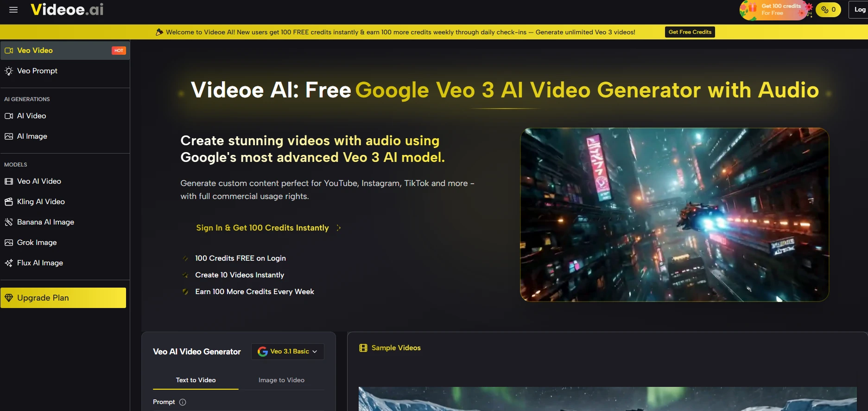
Task: Open Veo AI Video model
Action: (65, 181)
